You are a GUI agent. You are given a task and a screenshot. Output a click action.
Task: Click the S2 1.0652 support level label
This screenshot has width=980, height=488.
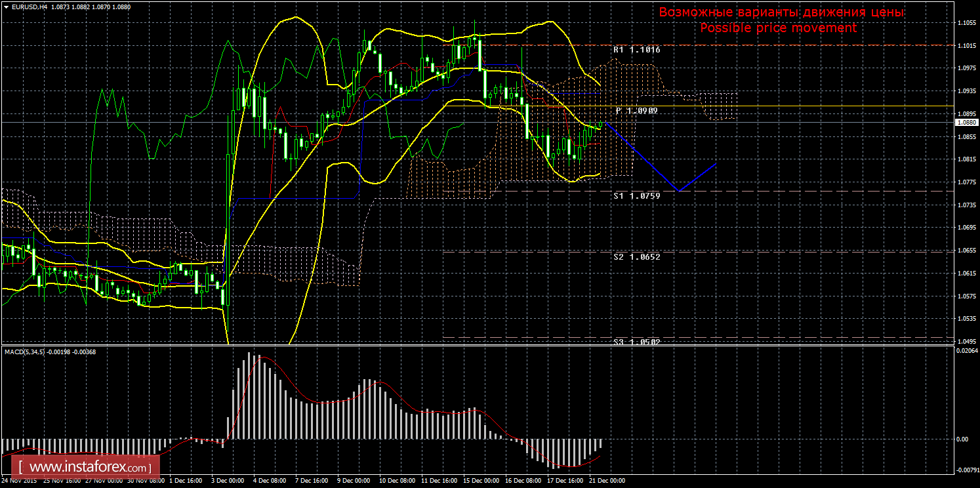tap(636, 256)
